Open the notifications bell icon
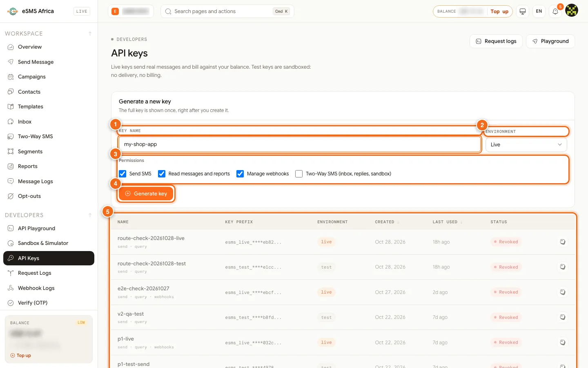The width and height of the screenshot is (588, 368). [x=555, y=11]
